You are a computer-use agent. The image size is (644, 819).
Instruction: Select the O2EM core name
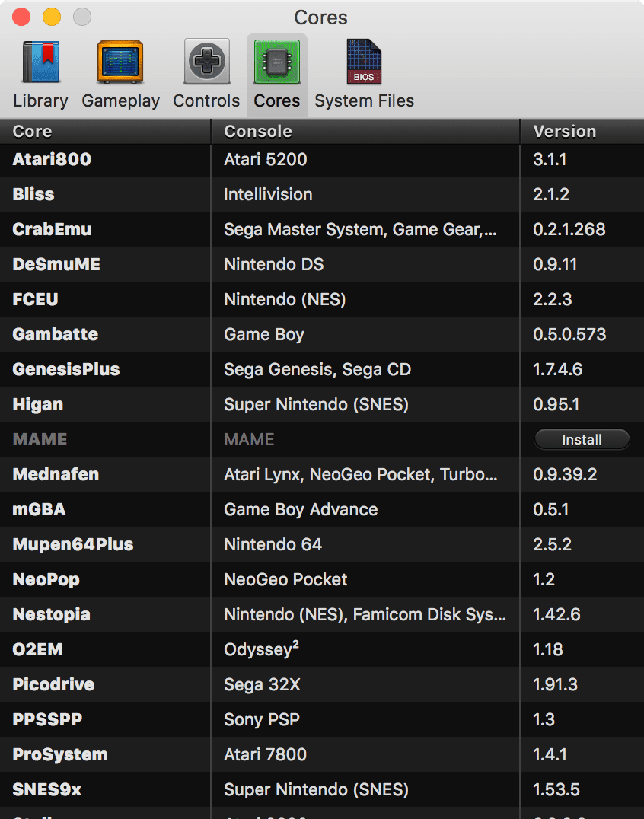[x=37, y=649]
